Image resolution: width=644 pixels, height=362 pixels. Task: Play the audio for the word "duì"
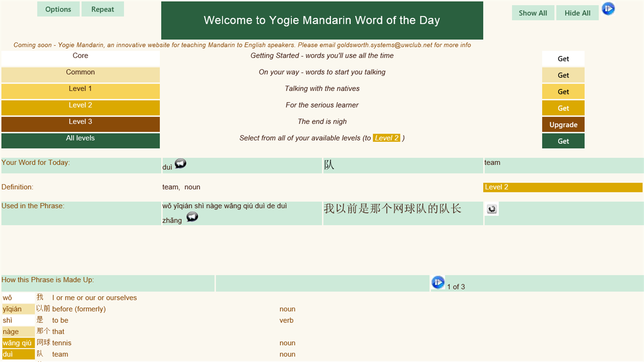180,163
